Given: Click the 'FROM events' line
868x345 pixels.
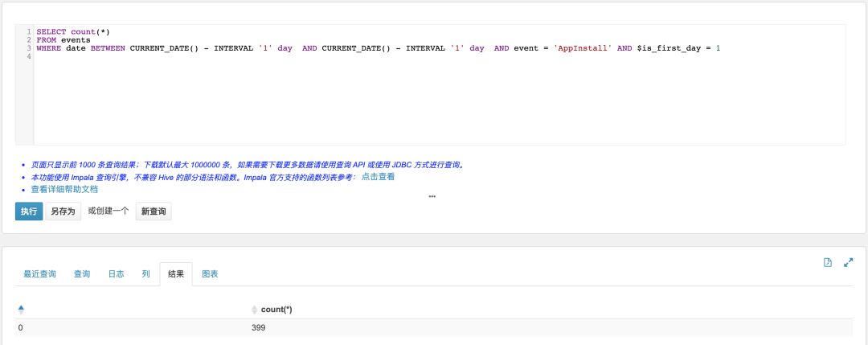Looking at the screenshot, I should click(63, 40).
